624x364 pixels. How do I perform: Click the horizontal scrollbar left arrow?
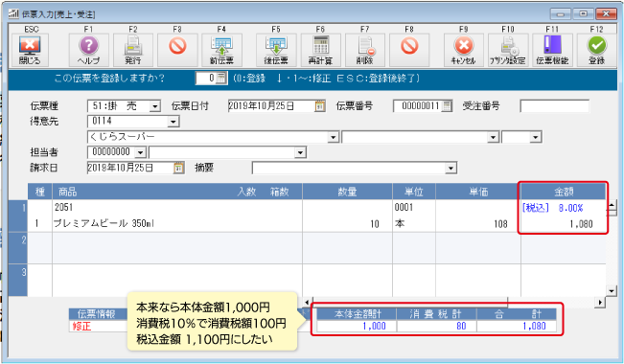coord(307,303)
